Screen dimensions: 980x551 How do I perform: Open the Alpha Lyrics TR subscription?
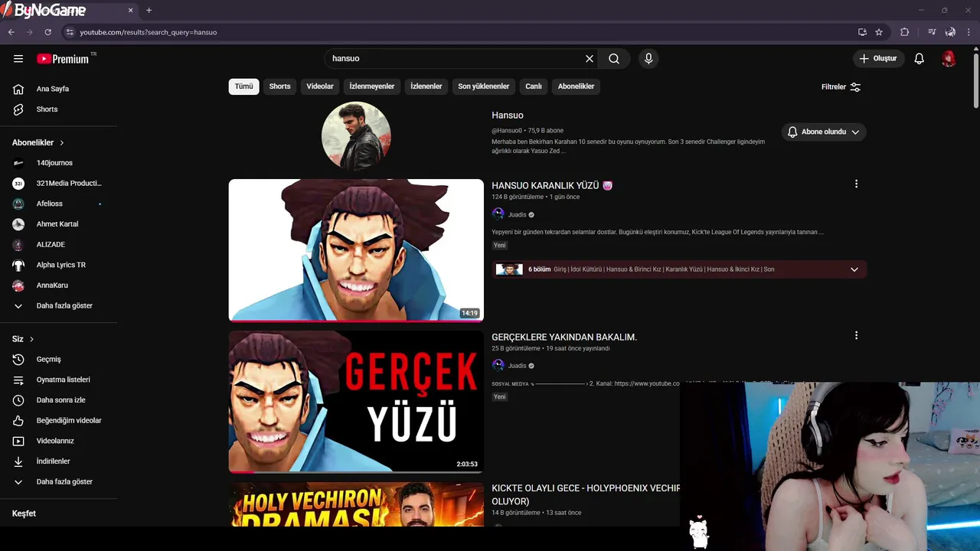[x=60, y=265]
